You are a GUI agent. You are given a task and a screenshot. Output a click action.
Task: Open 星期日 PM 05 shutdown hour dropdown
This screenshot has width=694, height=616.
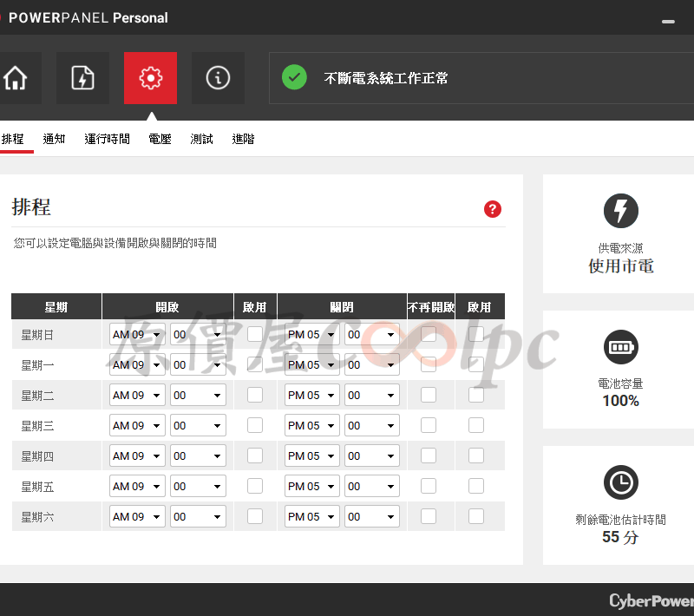312,334
